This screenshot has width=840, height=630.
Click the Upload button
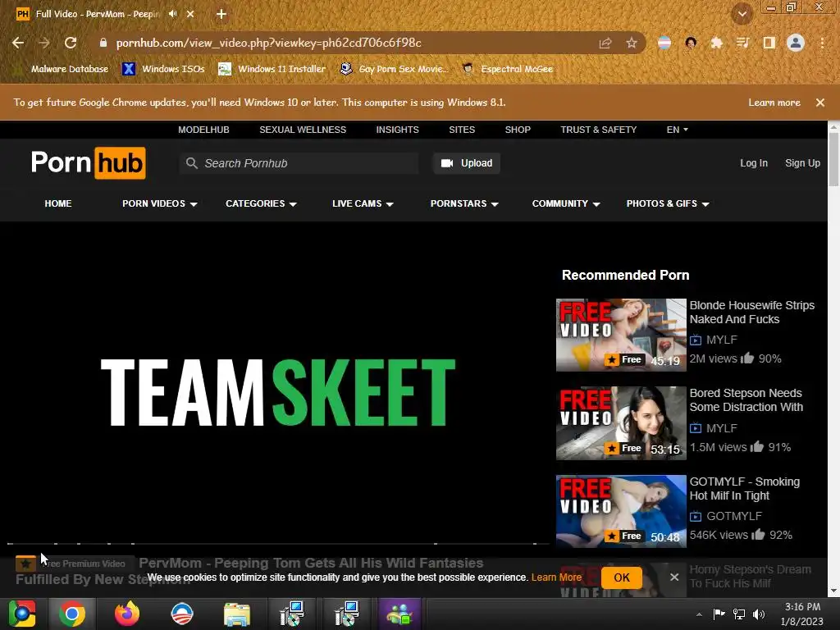coord(467,163)
